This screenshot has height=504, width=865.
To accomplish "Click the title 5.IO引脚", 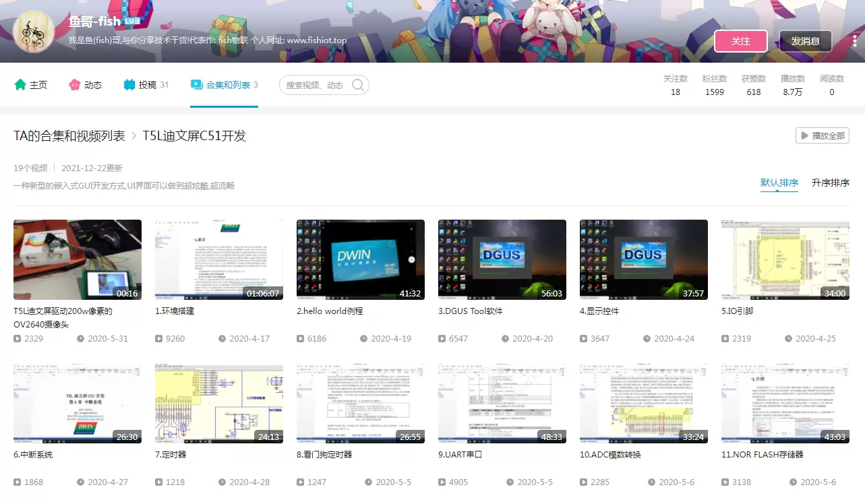I will click(738, 311).
